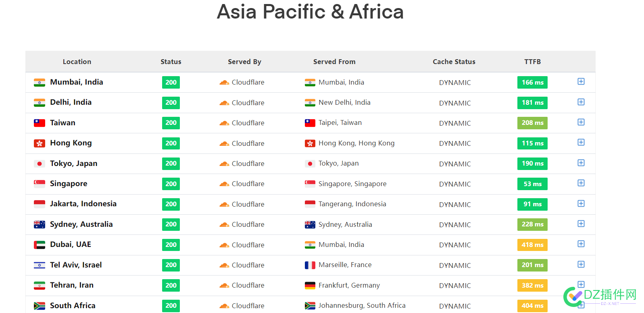Image resolution: width=644 pixels, height=313 pixels.
Task: Click the DYNAMIC cache status for Sydney
Action: point(455,225)
